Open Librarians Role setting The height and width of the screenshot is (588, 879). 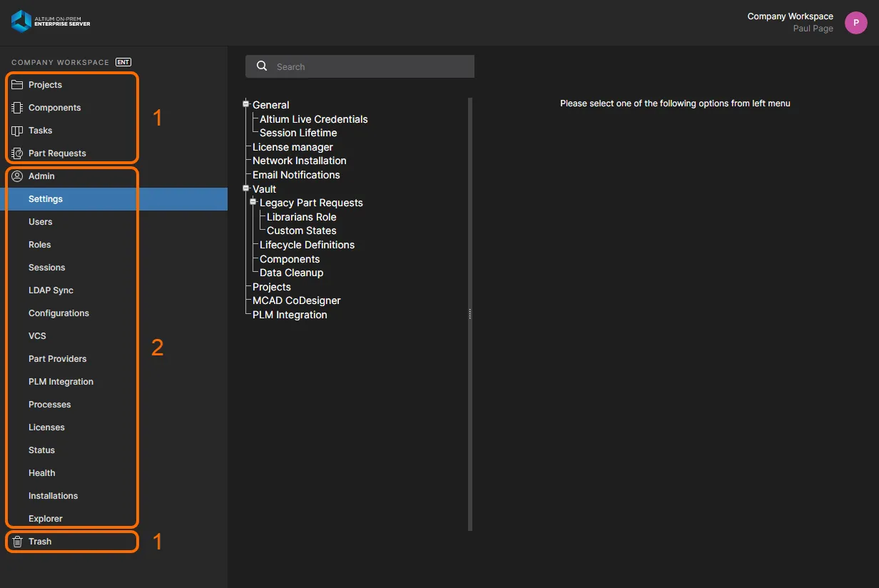[302, 217]
